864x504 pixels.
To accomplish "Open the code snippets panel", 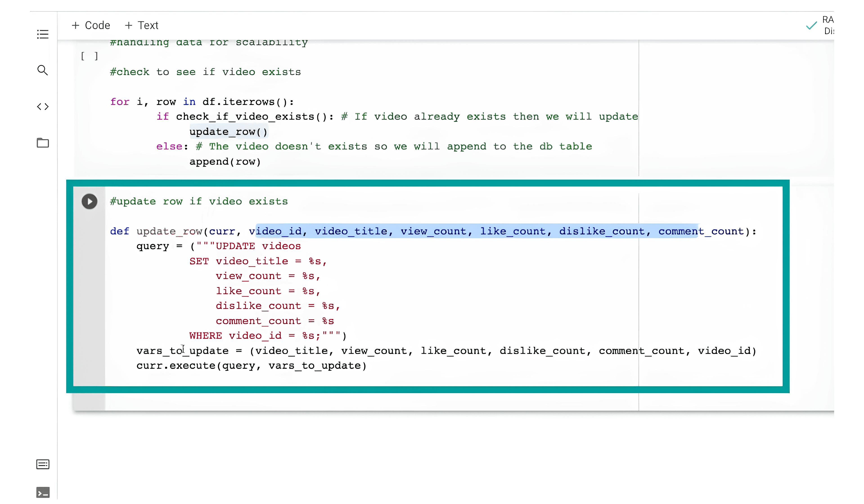I will pos(43,106).
